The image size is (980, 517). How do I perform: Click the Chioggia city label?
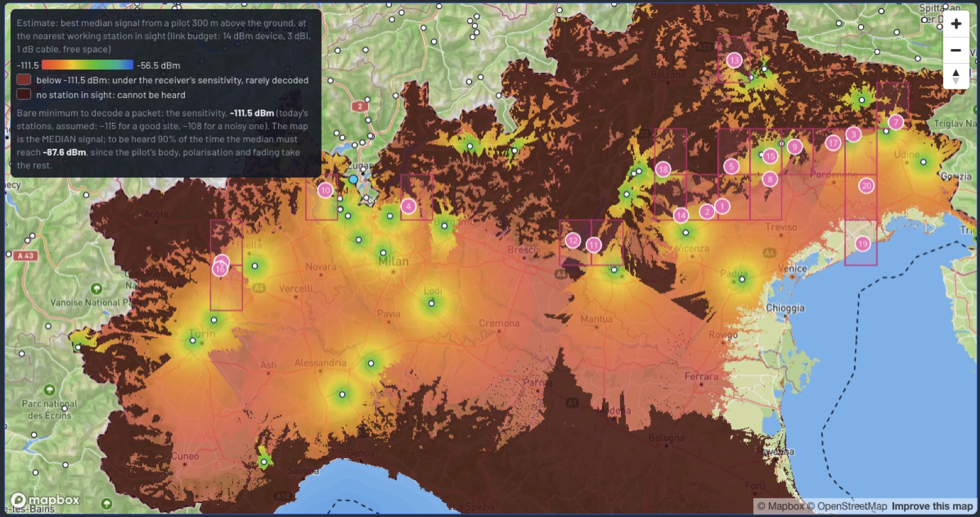[x=785, y=308]
